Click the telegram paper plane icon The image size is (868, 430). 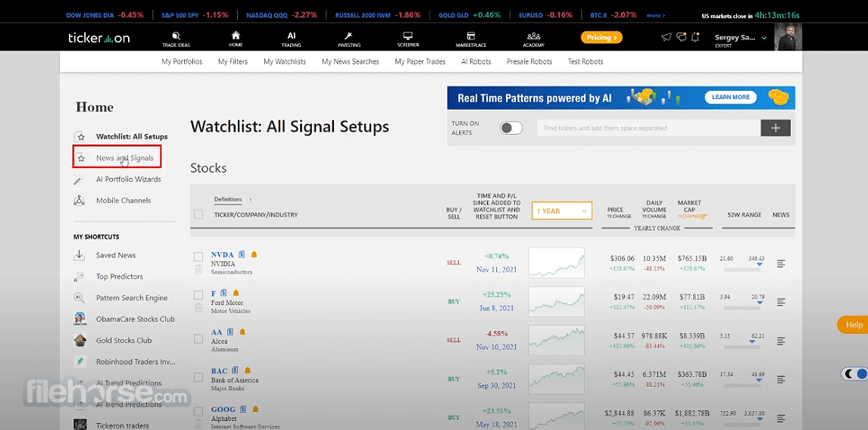[666, 37]
